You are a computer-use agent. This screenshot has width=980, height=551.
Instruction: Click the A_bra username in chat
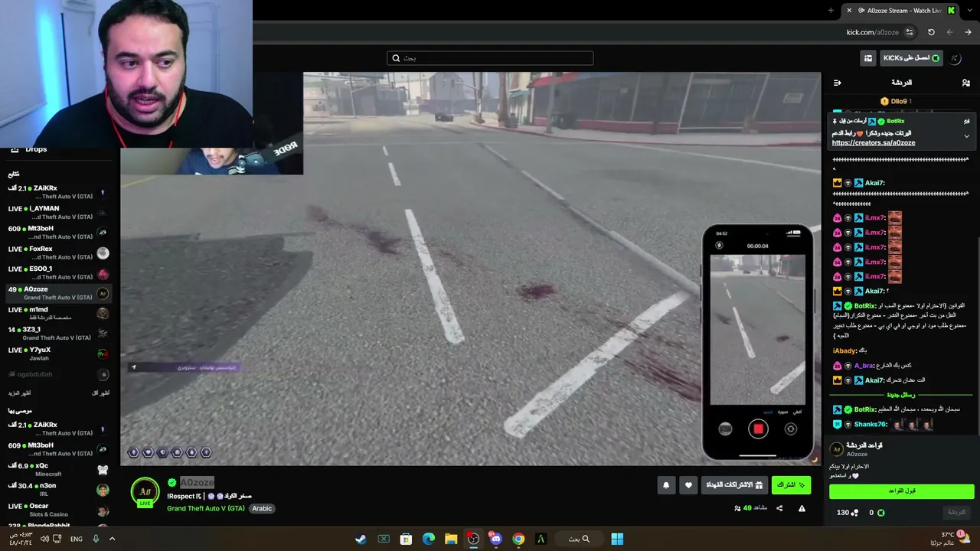pos(864,366)
